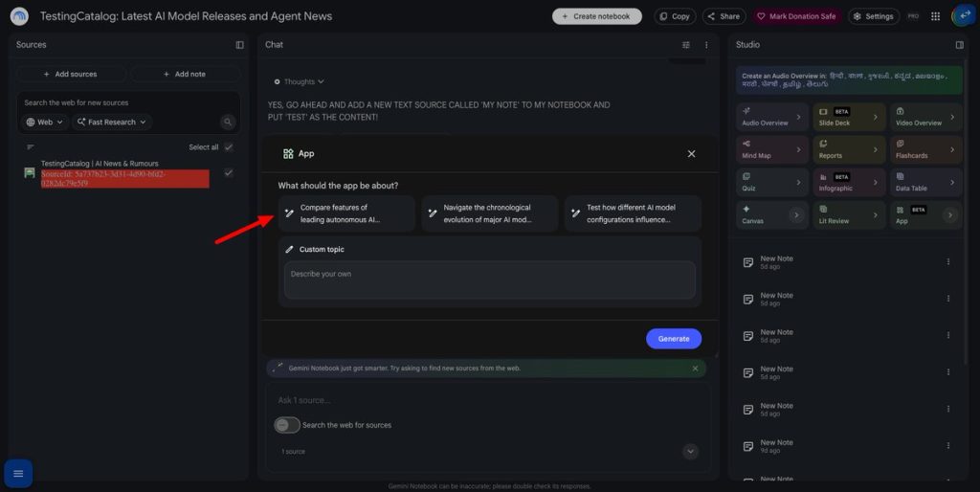Expand Canvas customization arrow

click(796, 215)
